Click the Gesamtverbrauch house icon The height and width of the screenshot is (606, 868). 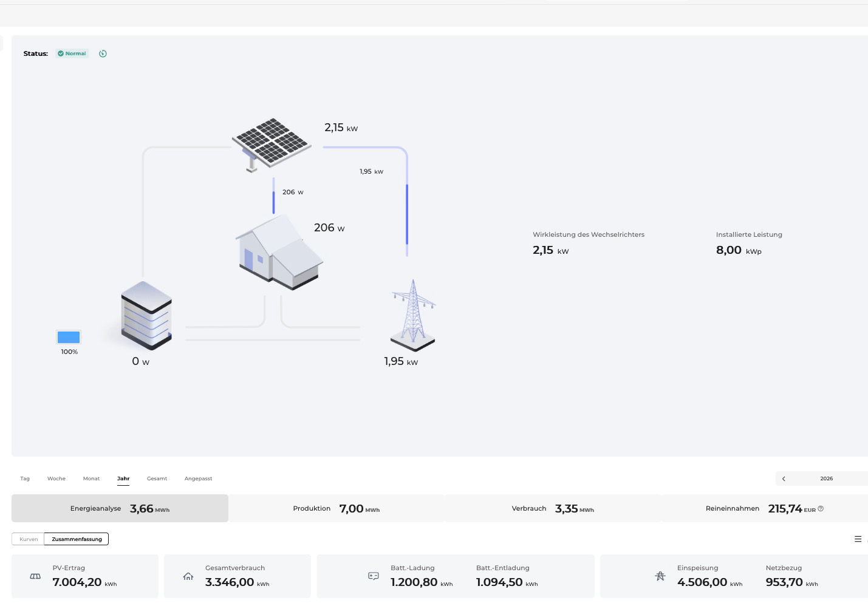tap(188, 576)
